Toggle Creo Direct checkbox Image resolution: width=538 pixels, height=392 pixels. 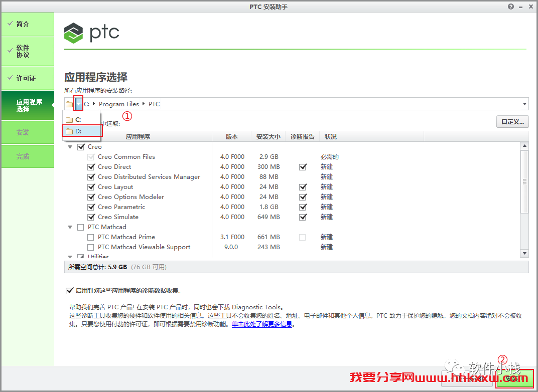pos(91,167)
